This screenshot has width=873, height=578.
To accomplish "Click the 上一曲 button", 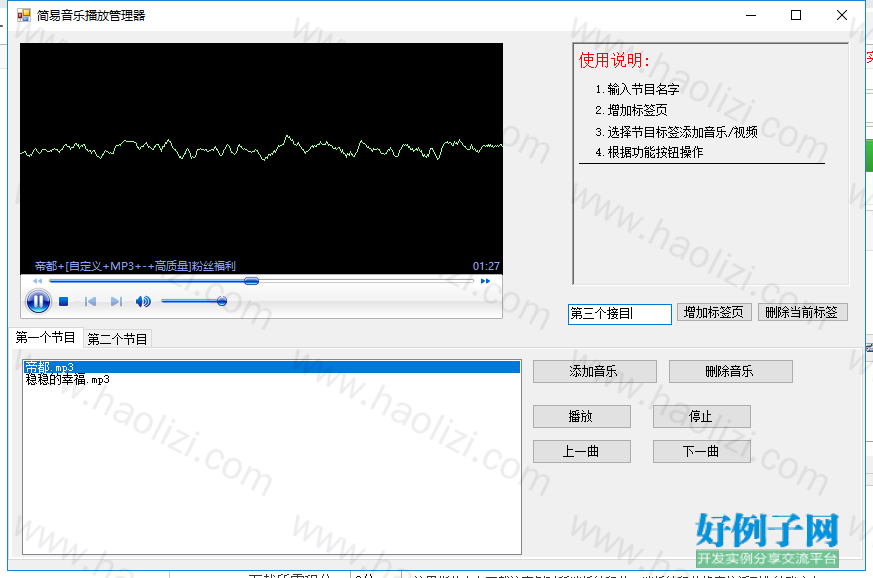I will pos(581,452).
